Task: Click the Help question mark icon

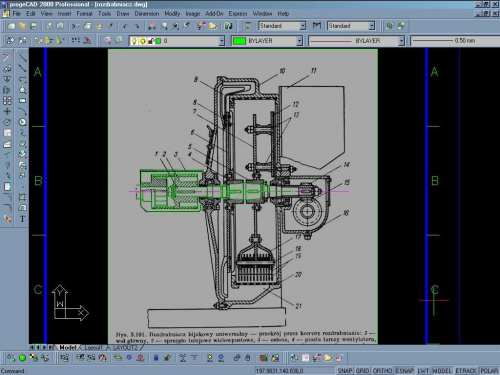Action: pyautogui.click(x=228, y=26)
